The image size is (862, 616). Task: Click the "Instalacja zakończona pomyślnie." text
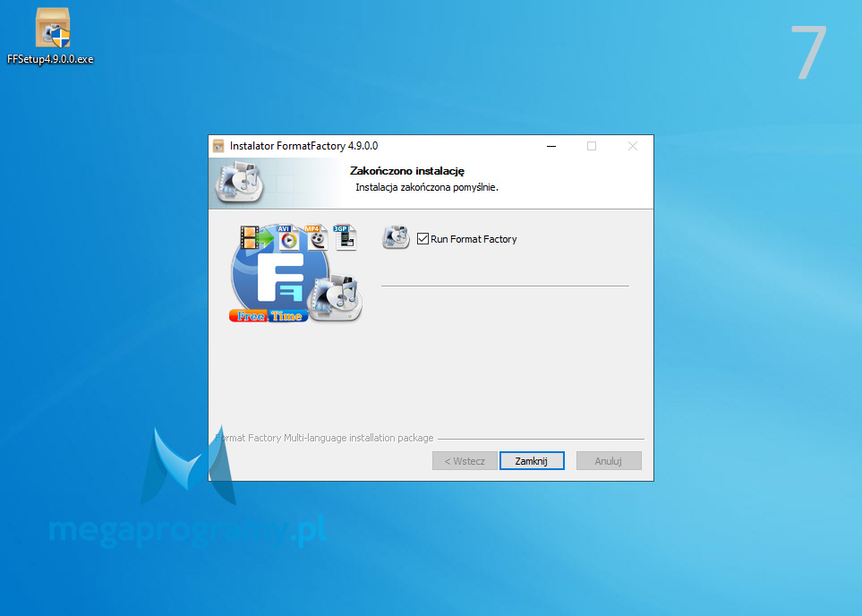coord(427,187)
